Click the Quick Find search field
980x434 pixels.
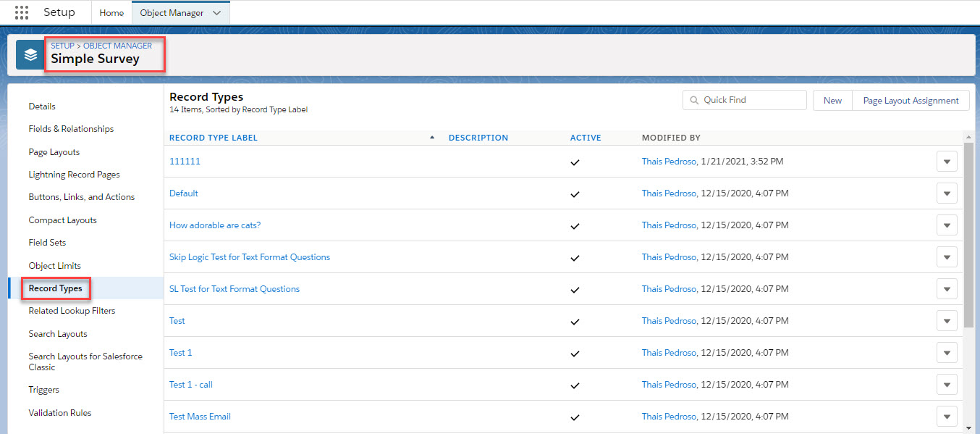pos(745,100)
